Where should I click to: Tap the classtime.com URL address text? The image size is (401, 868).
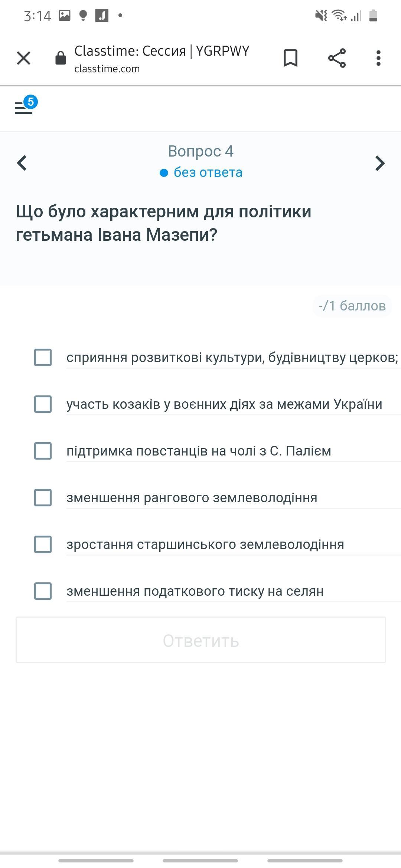click(107, 69)
